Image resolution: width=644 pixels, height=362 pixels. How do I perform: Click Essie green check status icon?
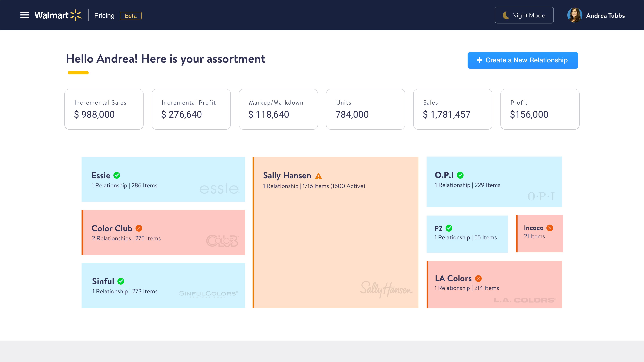click(117, 175)
